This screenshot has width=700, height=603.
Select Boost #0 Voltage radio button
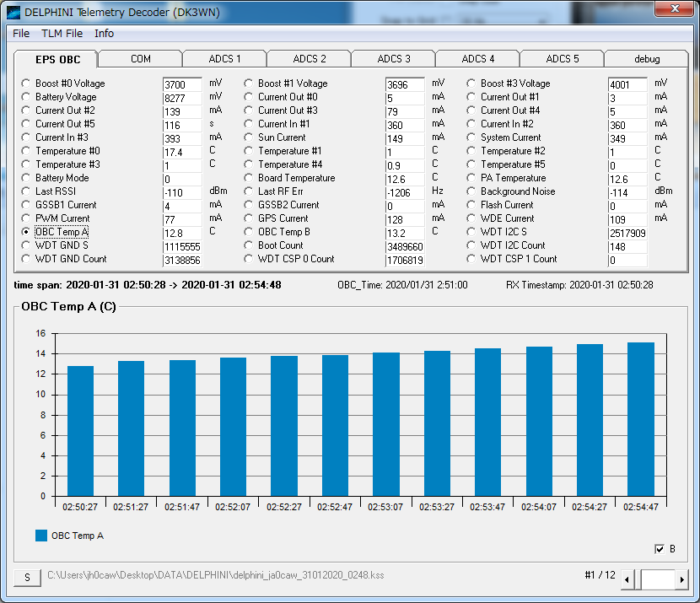(x=26, y=83)
